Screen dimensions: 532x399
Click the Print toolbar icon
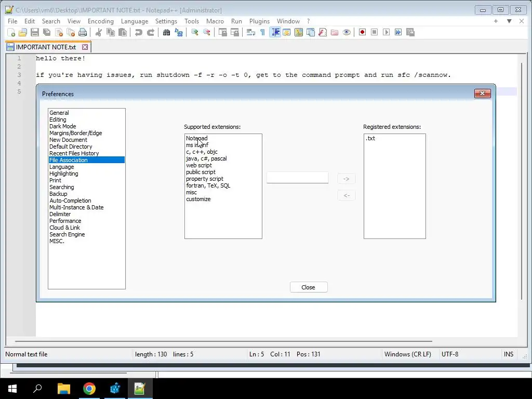click(83, 32)
